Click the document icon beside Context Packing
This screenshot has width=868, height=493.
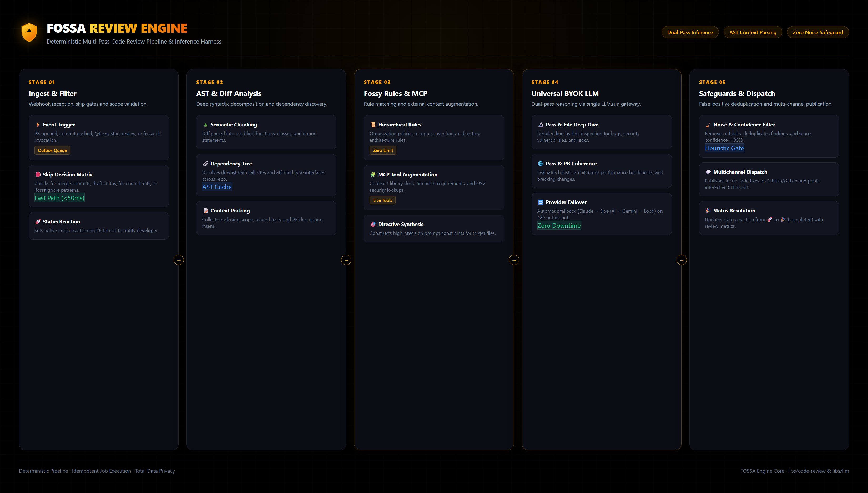(x=205, y=211)
